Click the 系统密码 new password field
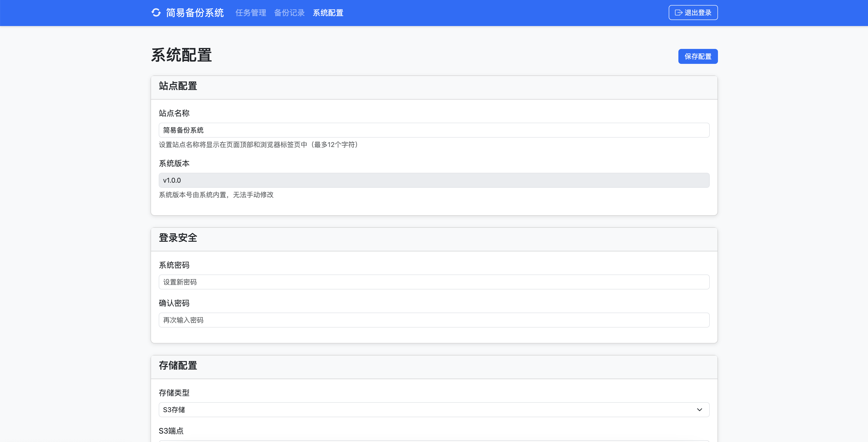The height and width of the screenshot is (442, 868). point(434,282)
